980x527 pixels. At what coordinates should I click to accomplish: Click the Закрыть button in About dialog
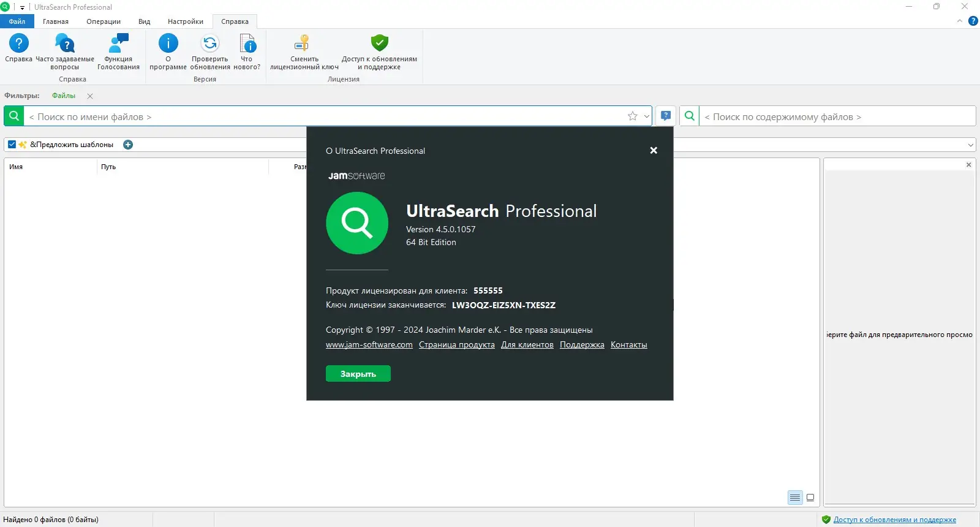click(358, 374)
